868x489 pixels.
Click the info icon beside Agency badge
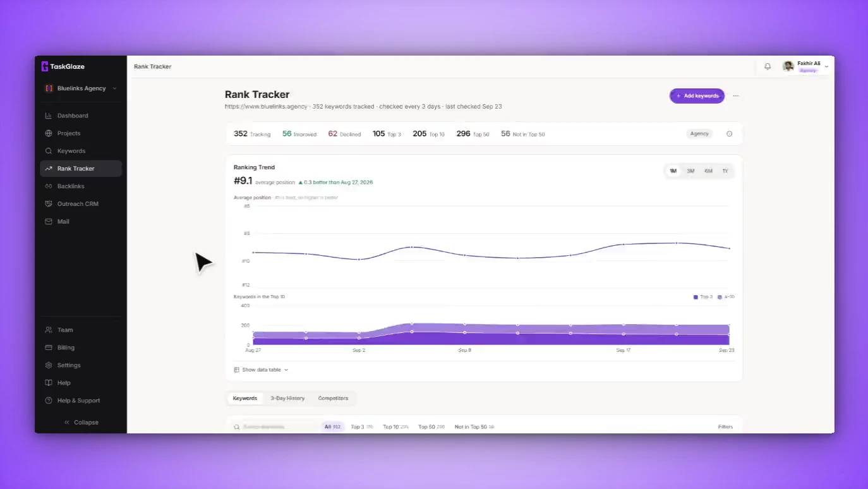pyautogui.click(x=730, y=134)
